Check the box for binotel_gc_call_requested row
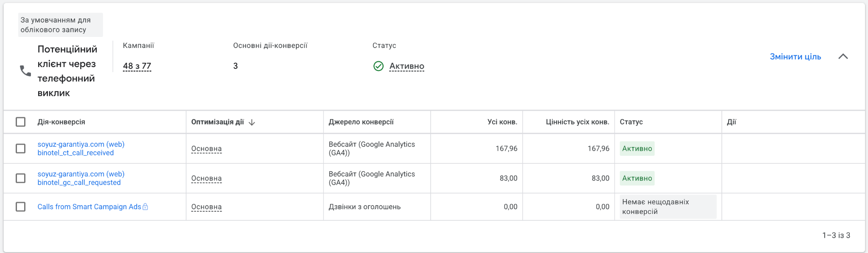Image resolution: width=868 pixels, height=253 pixels. 20,178
